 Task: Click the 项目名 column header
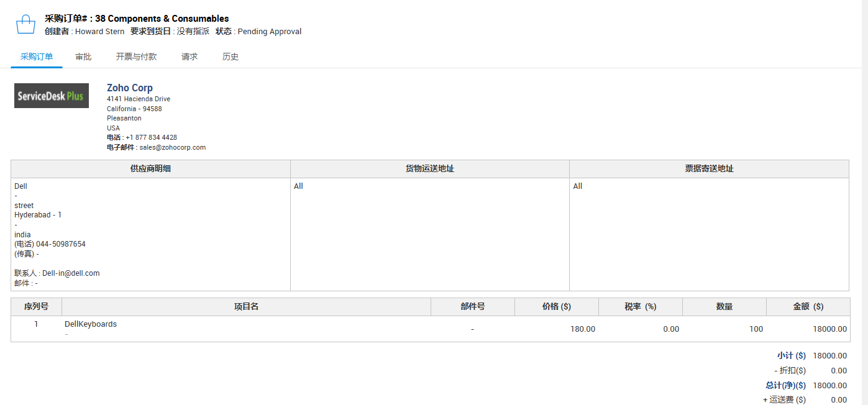point(246,307)
